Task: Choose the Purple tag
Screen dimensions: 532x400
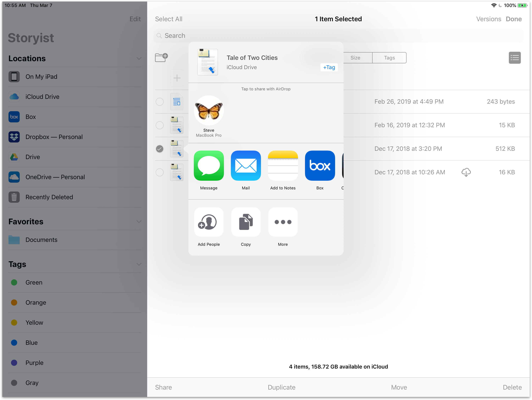Action: [x=75, y=363]
